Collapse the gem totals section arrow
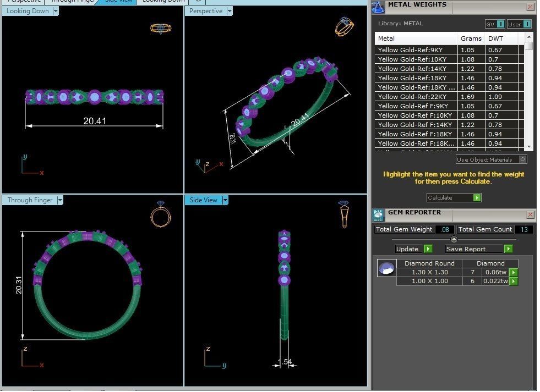This screenshot has height=392, width=540. click(454, 239)
